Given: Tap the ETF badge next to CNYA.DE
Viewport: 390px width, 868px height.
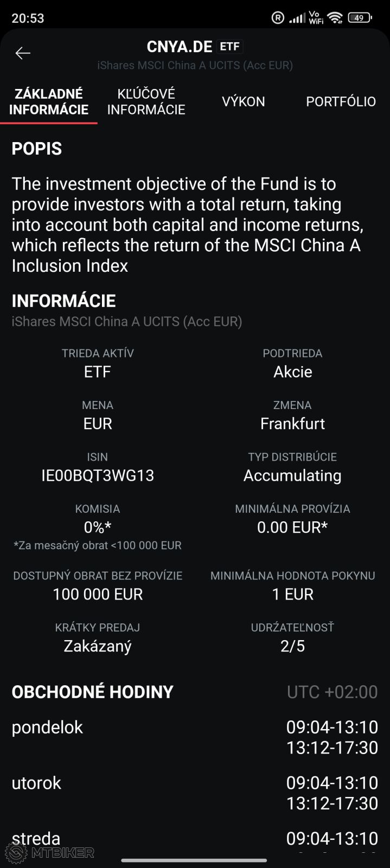Looking at the screenshot, I should pyautogui.click(x=229, y=47).
